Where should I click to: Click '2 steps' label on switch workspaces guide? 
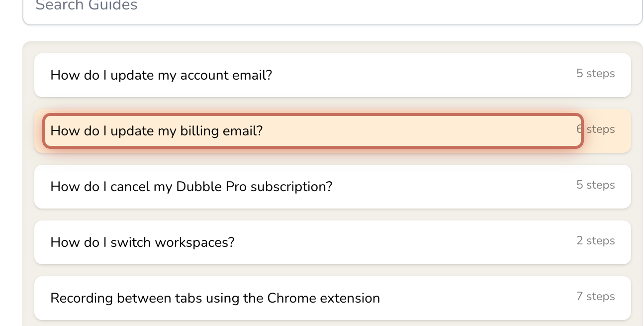click(595, 241)
